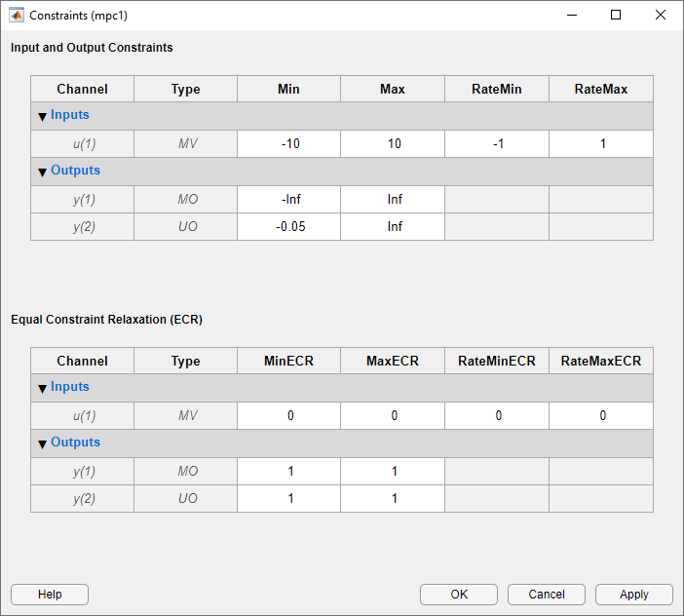Select the u(1) RateMaxECR cell

point(601,415)
